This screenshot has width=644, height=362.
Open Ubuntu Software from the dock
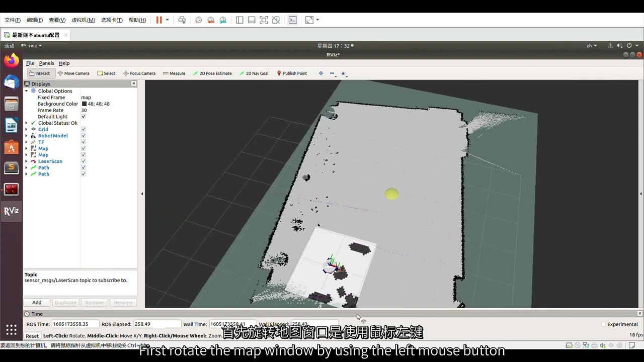11,147
